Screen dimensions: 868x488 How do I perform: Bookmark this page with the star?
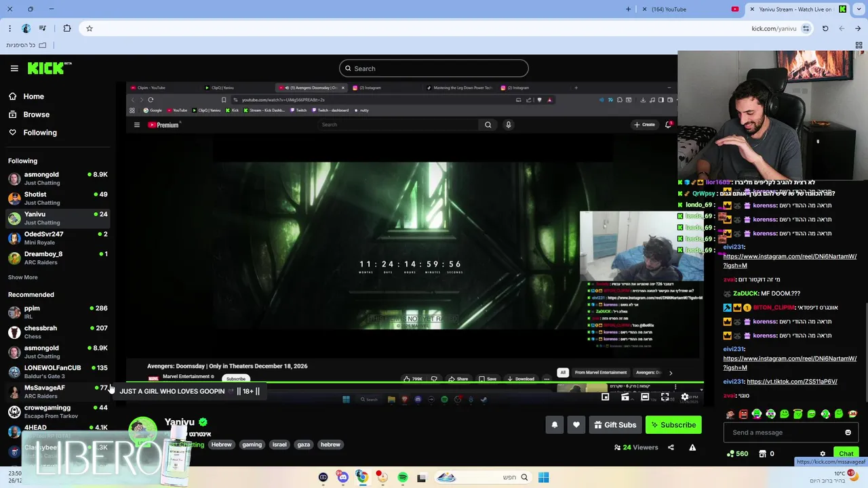click(90, 28)
